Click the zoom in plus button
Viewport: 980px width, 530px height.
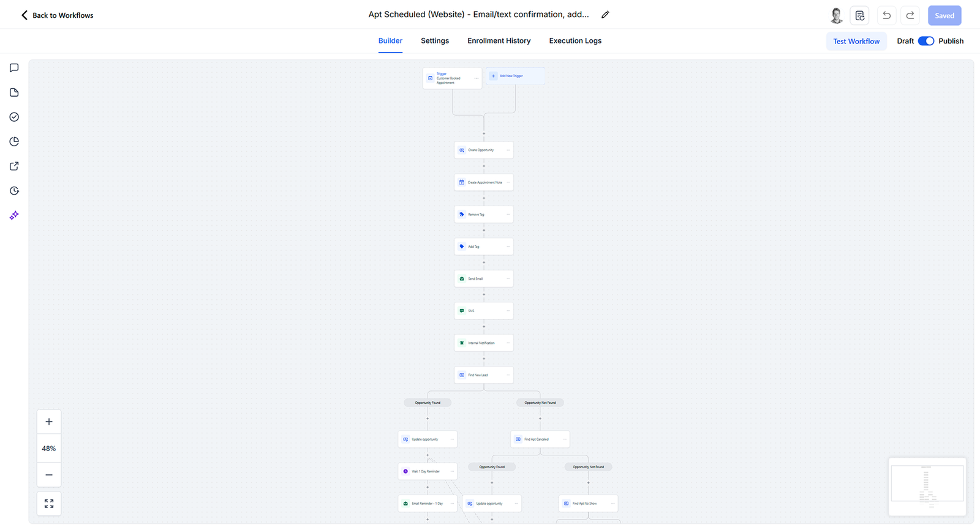click(49, 422)
